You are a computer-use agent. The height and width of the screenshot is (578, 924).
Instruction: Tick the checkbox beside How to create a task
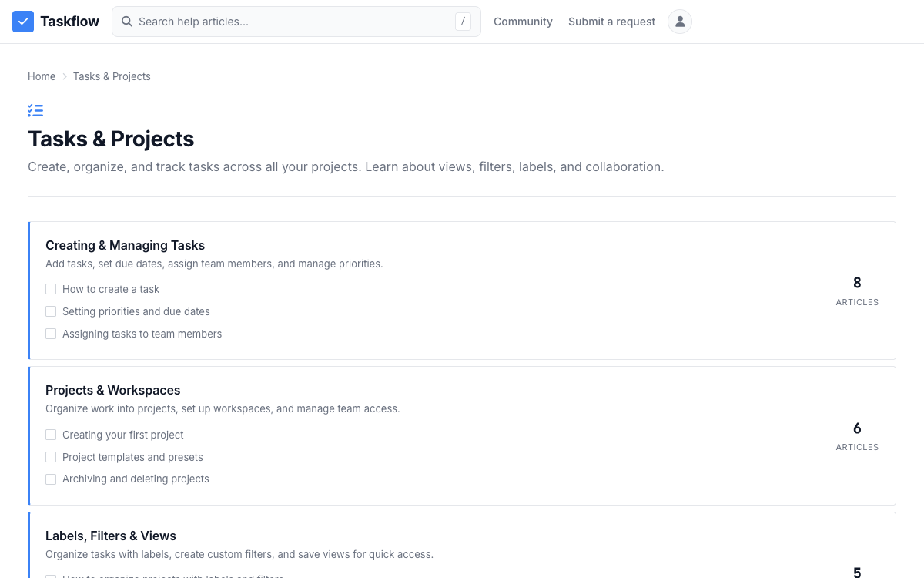[x=51, y=289]
